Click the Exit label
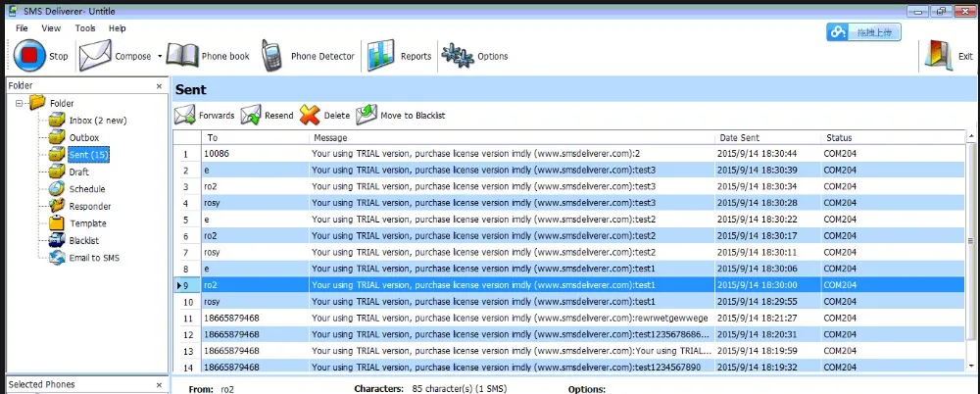 tap(965, 56)
